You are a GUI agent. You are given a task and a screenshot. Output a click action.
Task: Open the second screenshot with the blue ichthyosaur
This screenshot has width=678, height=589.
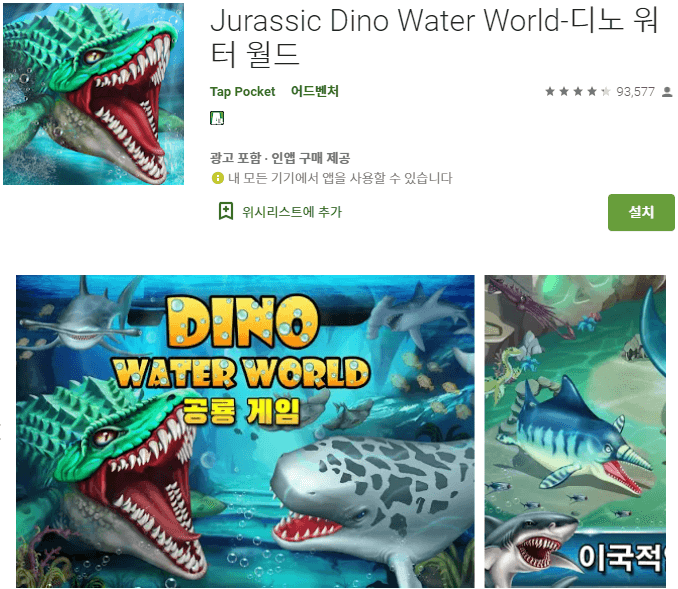(575, 431)
